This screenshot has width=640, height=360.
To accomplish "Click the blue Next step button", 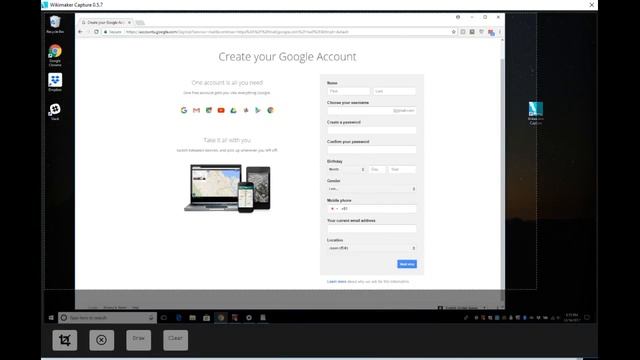I will 407,264.
